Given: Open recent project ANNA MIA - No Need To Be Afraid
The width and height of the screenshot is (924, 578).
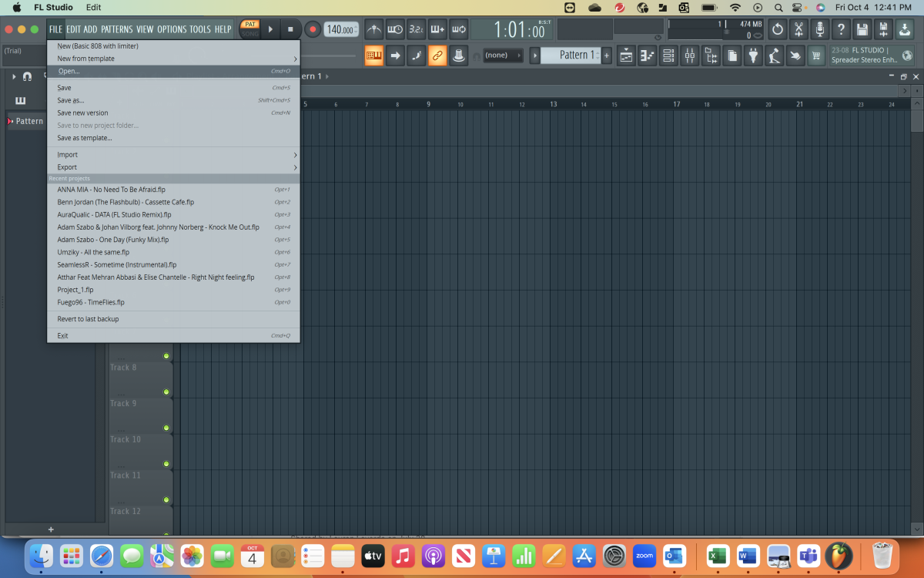Looking at the screenshot, I should [113, 189].
